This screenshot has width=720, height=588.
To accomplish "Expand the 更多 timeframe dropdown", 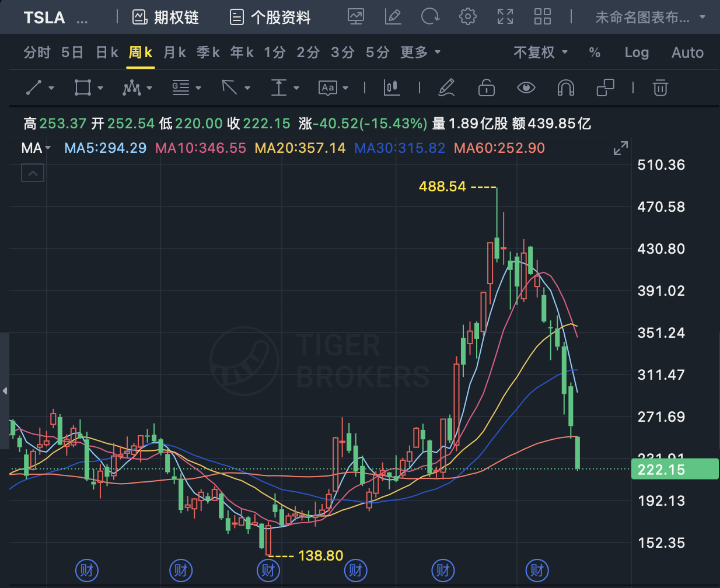I will coord(420,52).
